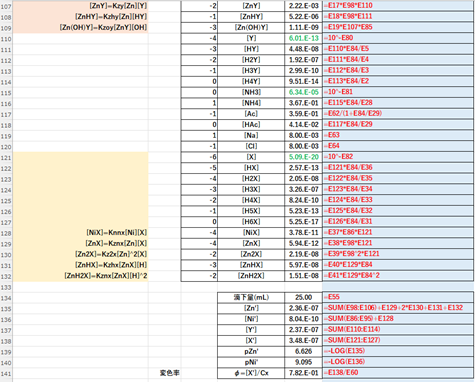Image resolution: width=475 pixels, height=382 pixels.
Task: Click the charge value -5 beside [HX]
Action: (x=199, y=168)
